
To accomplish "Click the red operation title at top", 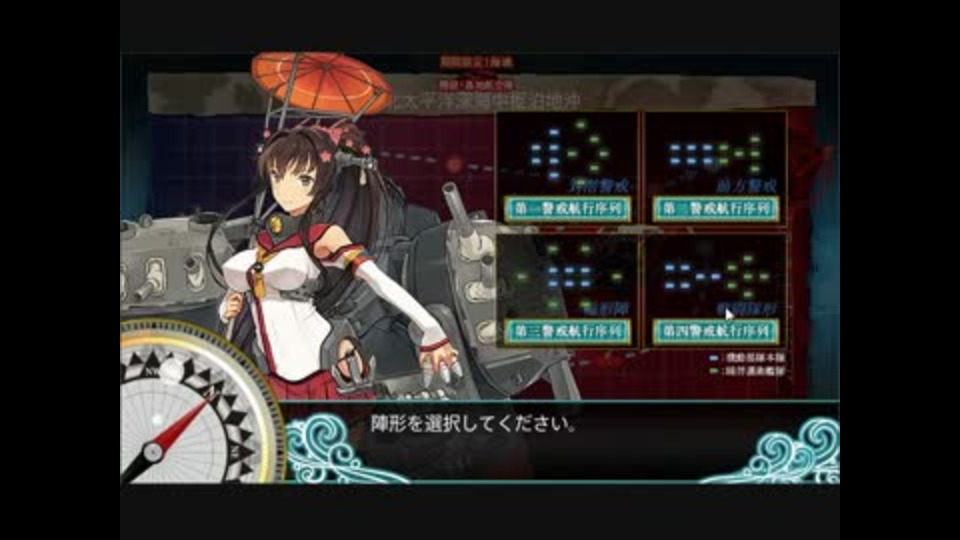I will pyautogui.click(x=476, y=62).
